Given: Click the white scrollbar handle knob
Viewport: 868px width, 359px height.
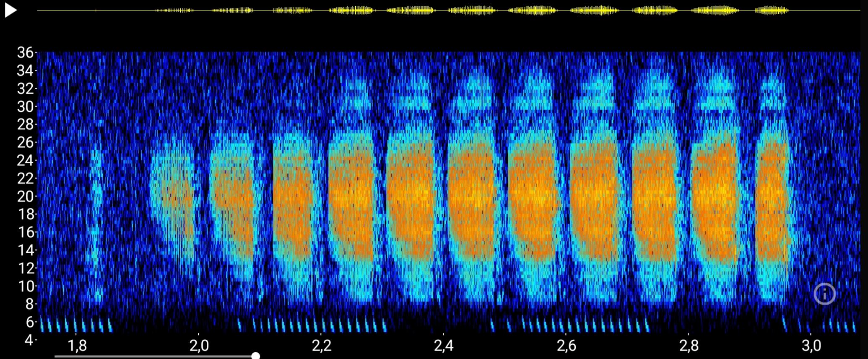Looking at the screenshot, I should 255,356.
